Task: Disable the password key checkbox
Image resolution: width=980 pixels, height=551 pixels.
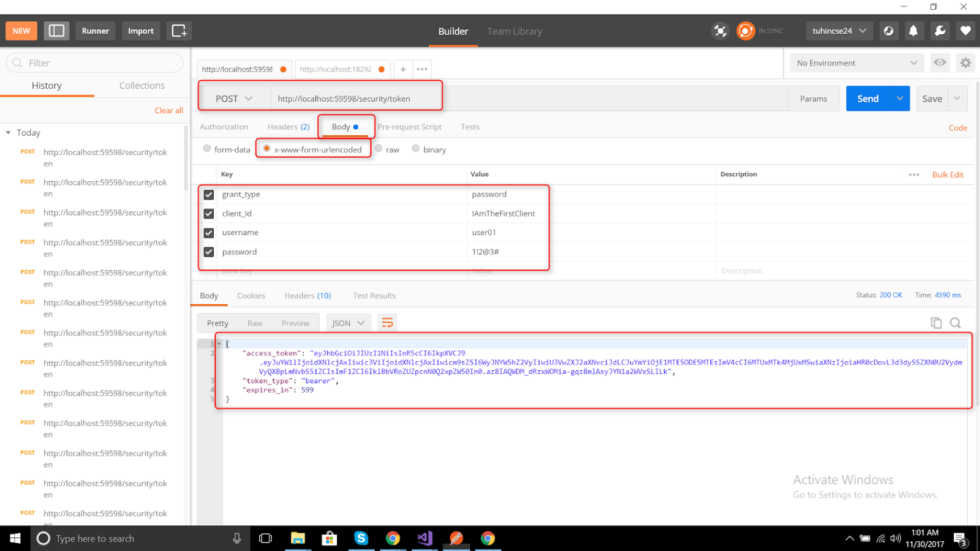Action: [x=208, y=252]
